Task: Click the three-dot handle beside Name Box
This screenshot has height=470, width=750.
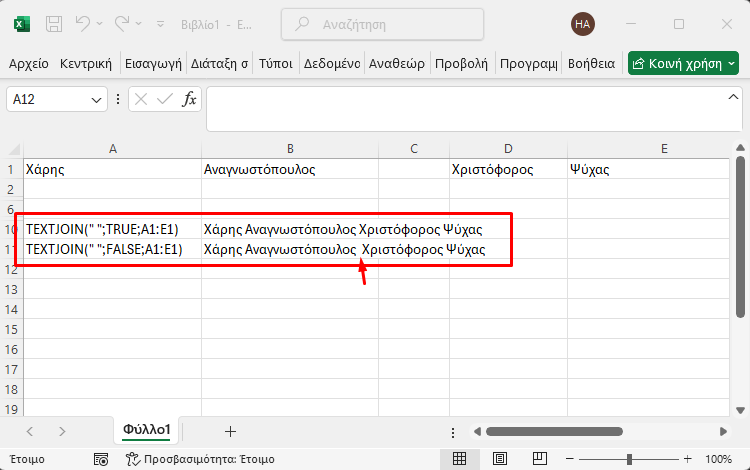Action: pos(118,99)
